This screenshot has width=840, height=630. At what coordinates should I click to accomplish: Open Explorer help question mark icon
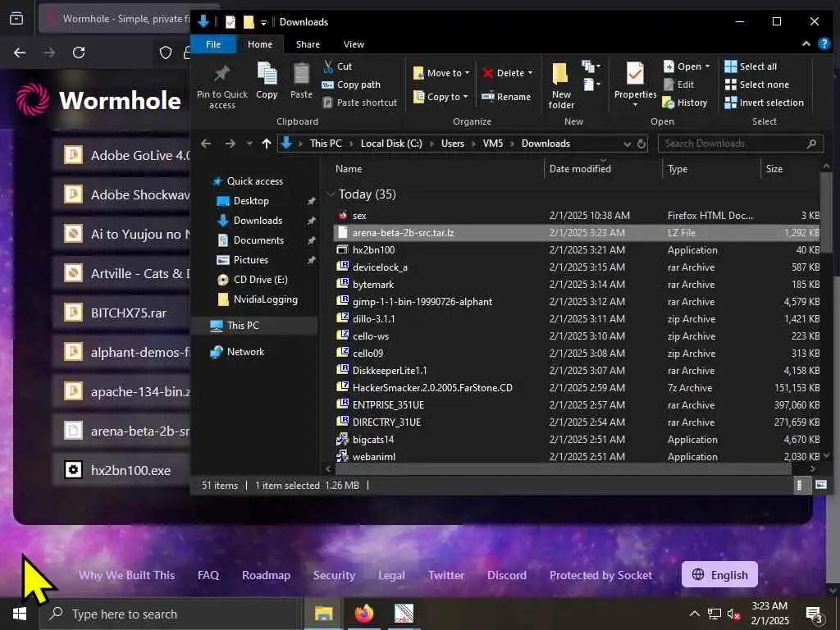click(x=824, y=44)
